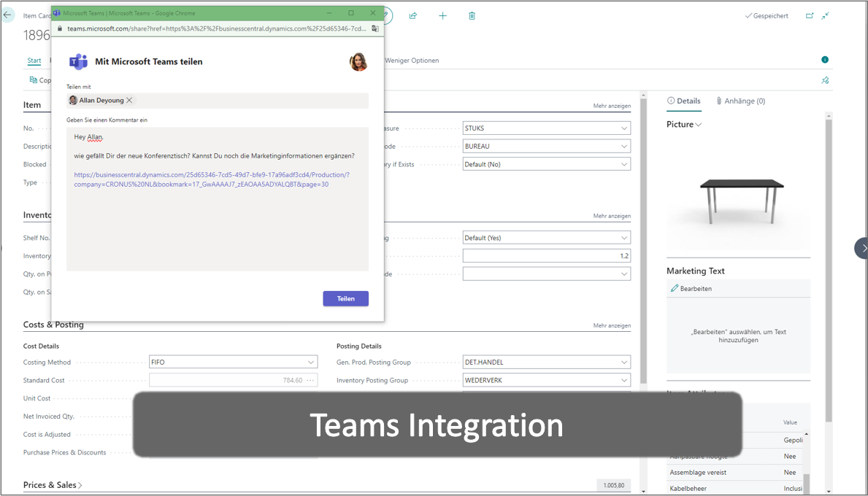Click the right-side panel expand arrow
868x496 pixels.
[x=862, y=248]
